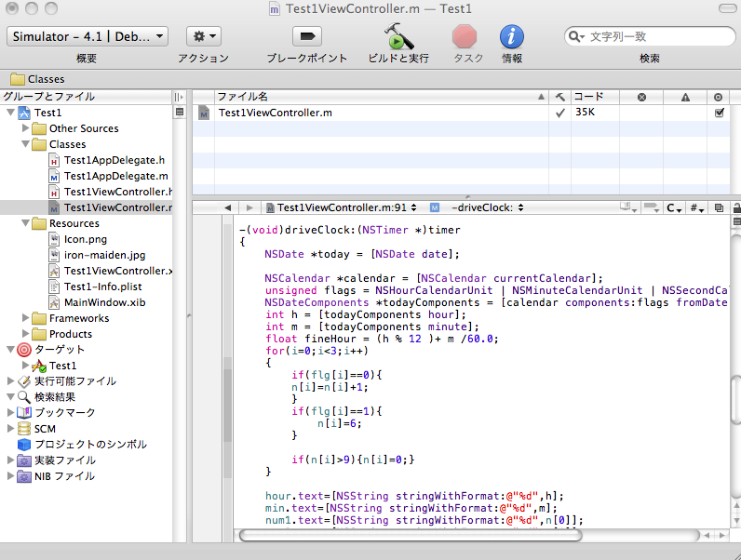Click the counterpart file icon

point(719,207)
